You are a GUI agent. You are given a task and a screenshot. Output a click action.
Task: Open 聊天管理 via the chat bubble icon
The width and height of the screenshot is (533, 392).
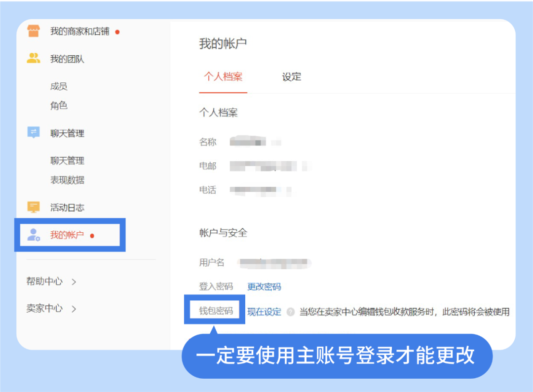tap(33, 133)
